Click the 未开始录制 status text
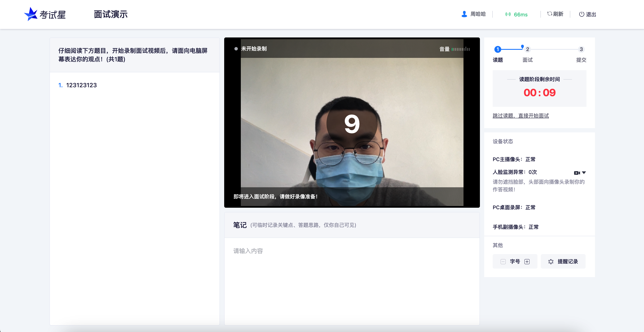Image resolution: width=644 pixels, height=332 pixels. 254,49
